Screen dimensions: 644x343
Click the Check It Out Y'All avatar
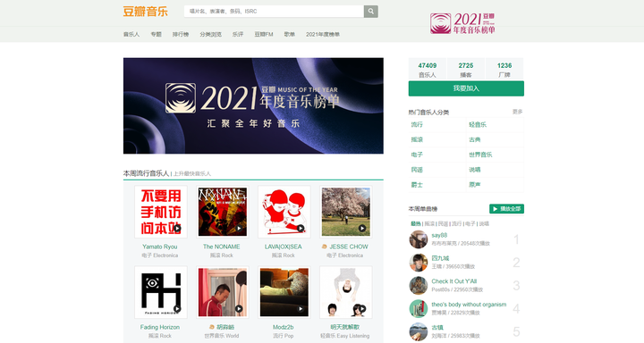point(419,286)
